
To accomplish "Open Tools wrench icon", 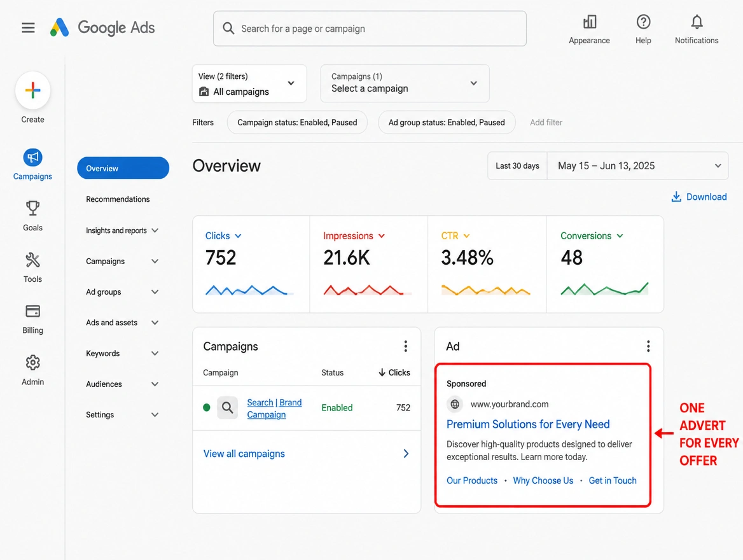I will [x=32, y=260].
